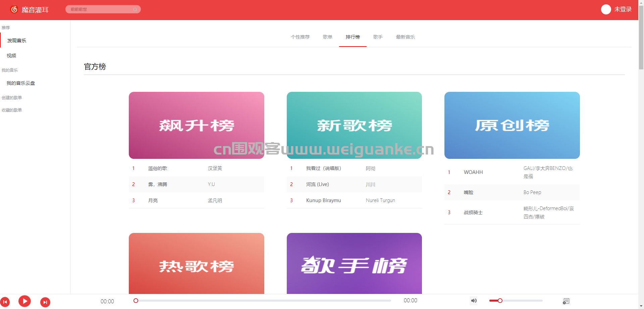
Task: Click the 创建的歌单 sidebar section
Action: [x=12, y=98]
